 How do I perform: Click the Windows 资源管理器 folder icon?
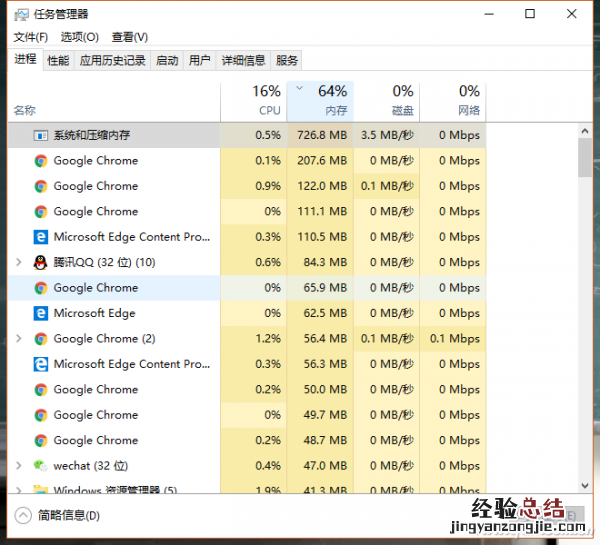tap(41, 490)
